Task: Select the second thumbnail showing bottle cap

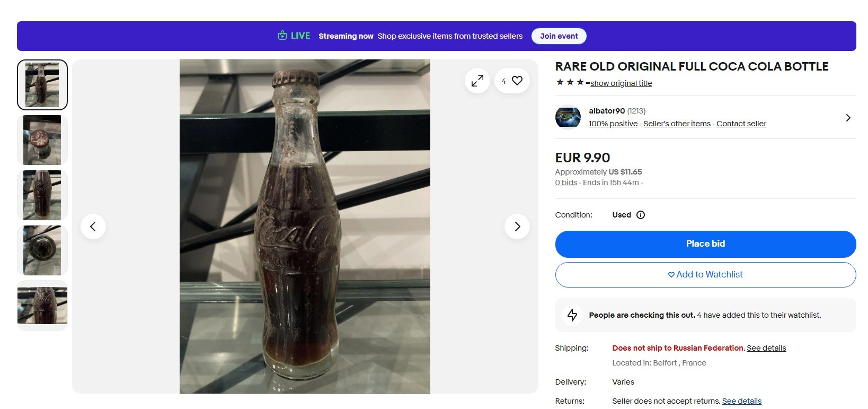Action: (x=42, y=140)
